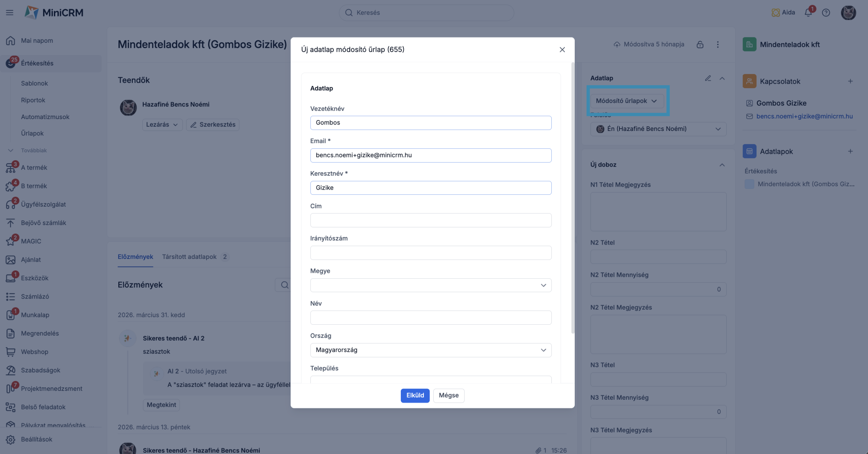Viewport: 868px width, 454px height.
Task: Expand the Megye dropdown
Action: pos(431,285)
